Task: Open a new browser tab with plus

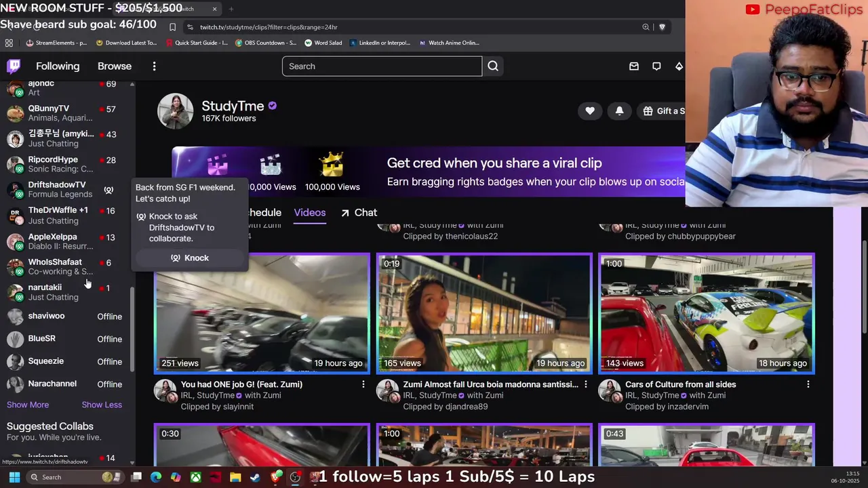Action: pos(231,9)
